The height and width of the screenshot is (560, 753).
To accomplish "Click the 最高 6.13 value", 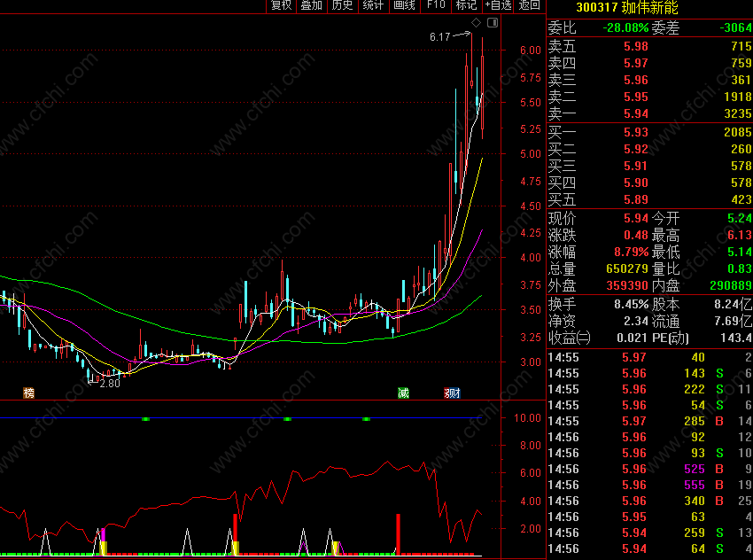I will [x=740, y=236].
